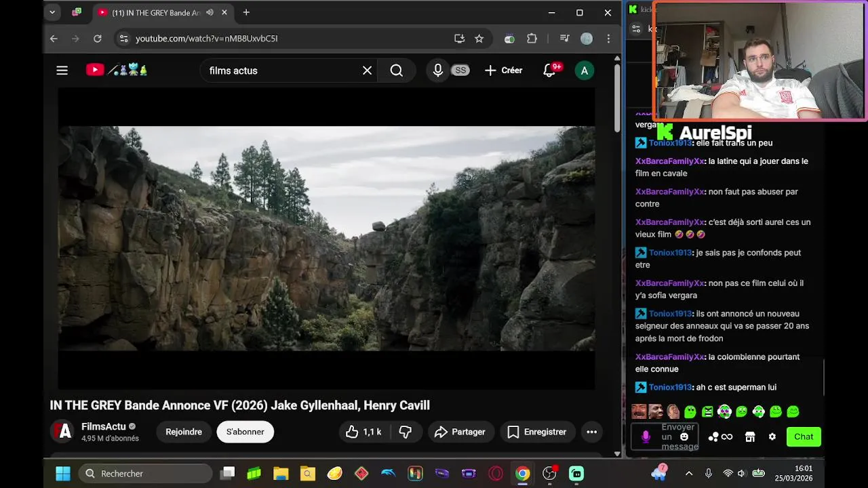Open Windows Start menu
This screenshot has width=868, height=488.
pos(62,473)
